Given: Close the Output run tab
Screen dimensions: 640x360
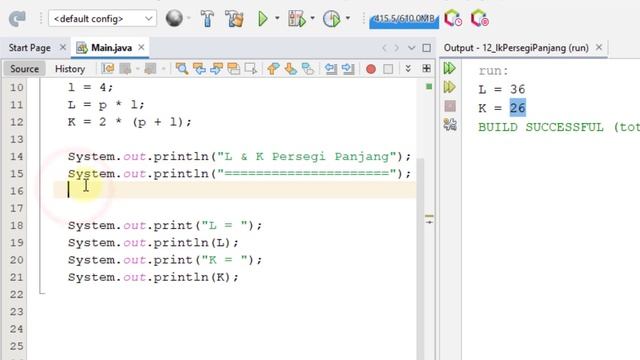Looking at the screenshot, I should tap(599, 47).
